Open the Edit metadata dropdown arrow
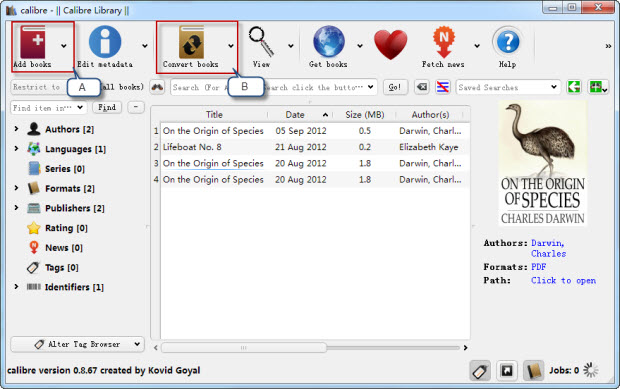 tap(145, 46)
